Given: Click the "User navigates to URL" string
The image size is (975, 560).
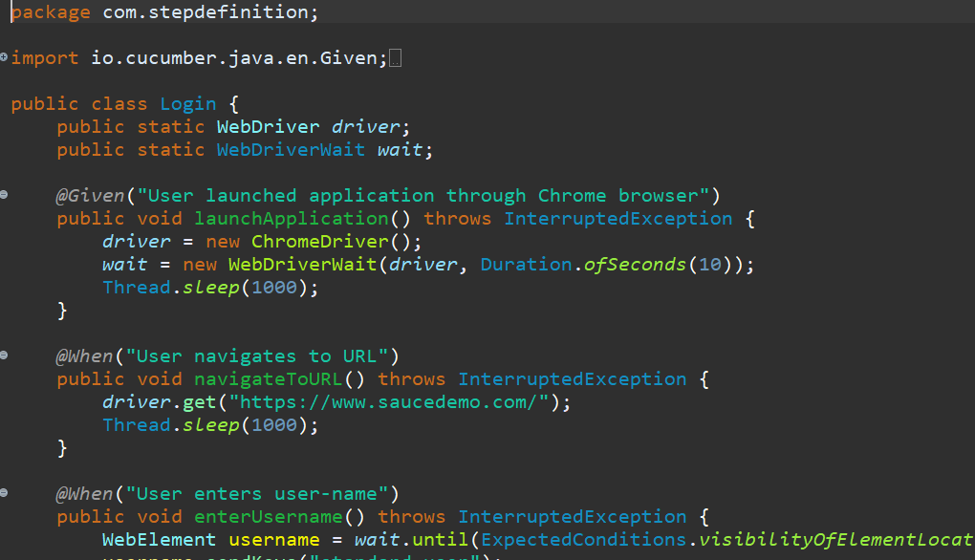Looking at the screenshot, I should click(257, 356).
